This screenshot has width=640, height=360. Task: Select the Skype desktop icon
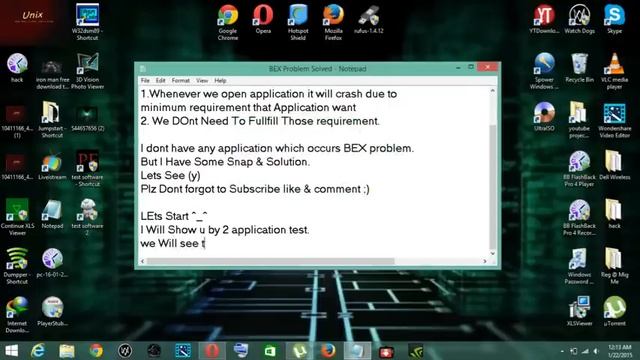[614, 19]
